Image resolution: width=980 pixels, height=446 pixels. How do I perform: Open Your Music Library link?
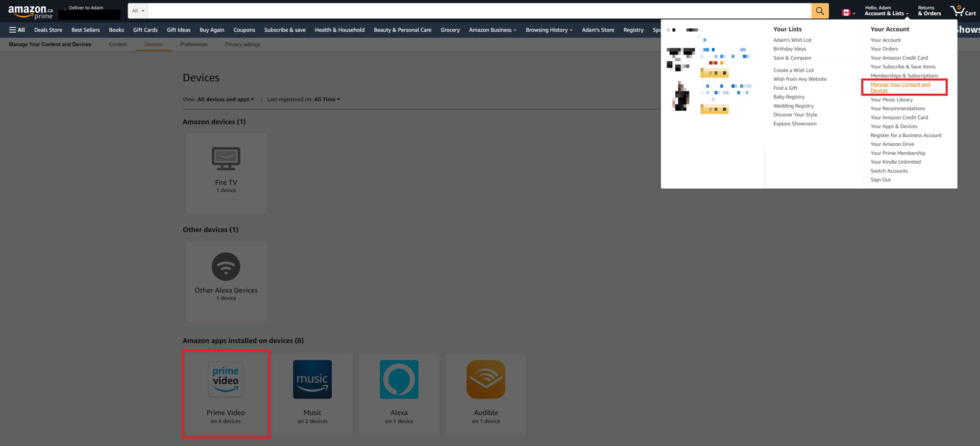tap(892, 100)
